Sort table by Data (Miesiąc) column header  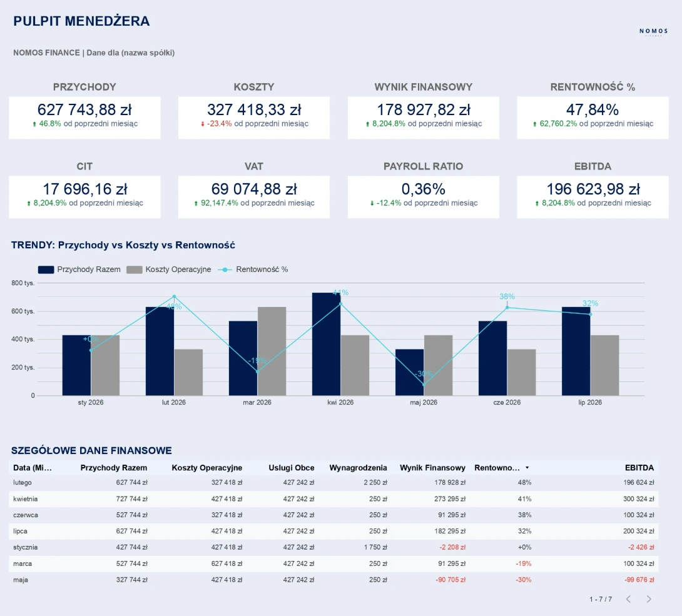pyautogui.click(x=33, y=468)
